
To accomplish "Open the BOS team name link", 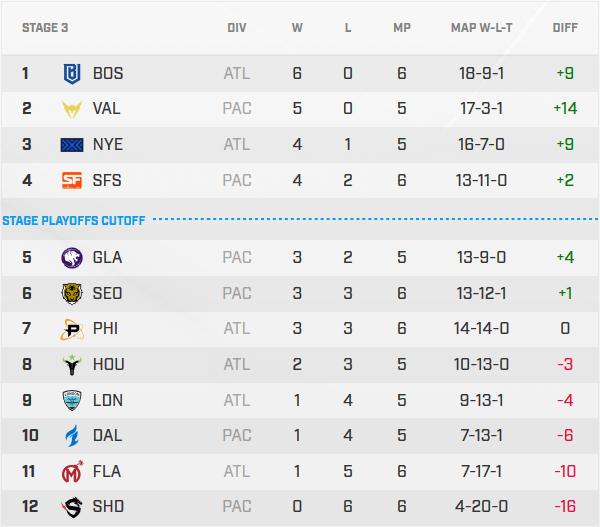I will click(x=108, y=73).
